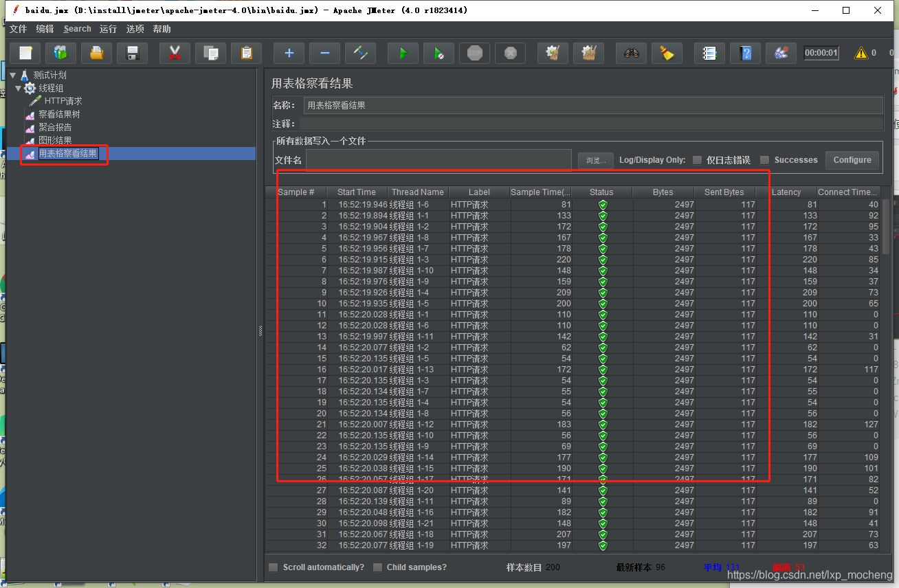Enable the Successes checkbox
Screen dimensions: 899x588
(x=764, y=160)
